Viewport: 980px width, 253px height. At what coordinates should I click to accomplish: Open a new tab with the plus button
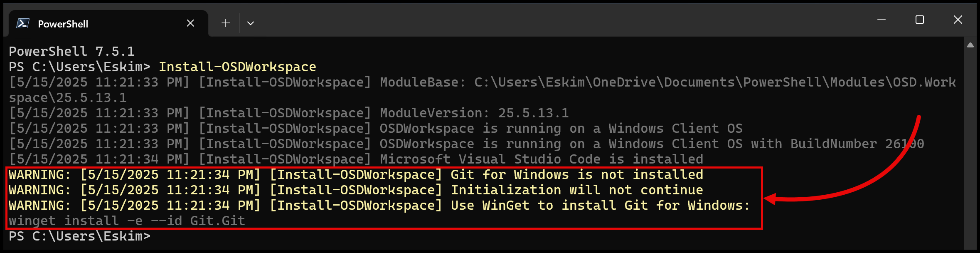point(225,23)
